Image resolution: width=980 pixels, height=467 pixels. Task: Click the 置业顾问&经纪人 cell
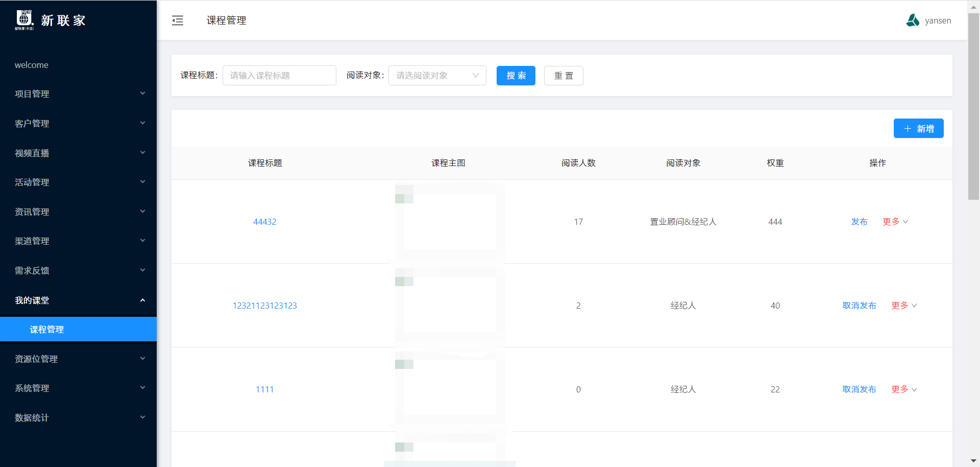point(683,222)
